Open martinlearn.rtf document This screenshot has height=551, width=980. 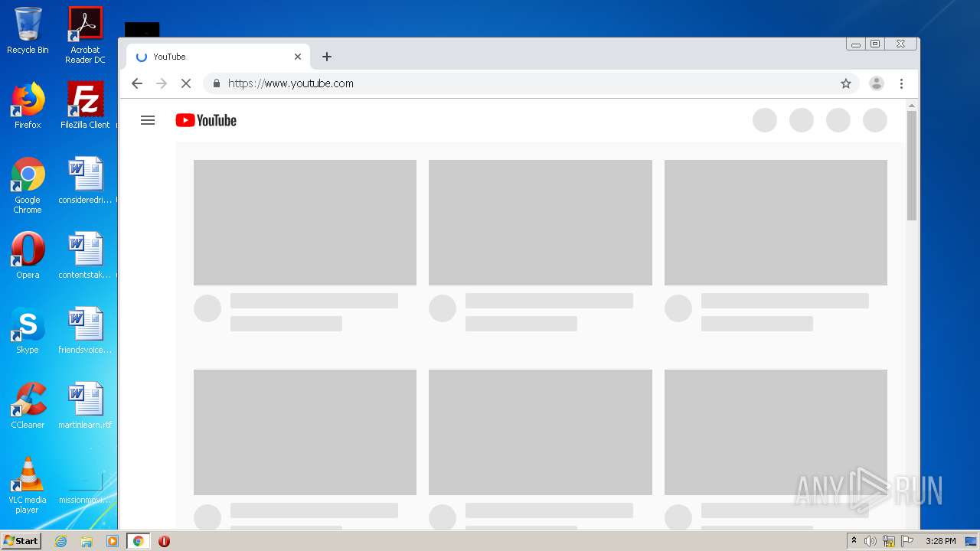click(85, 406)
